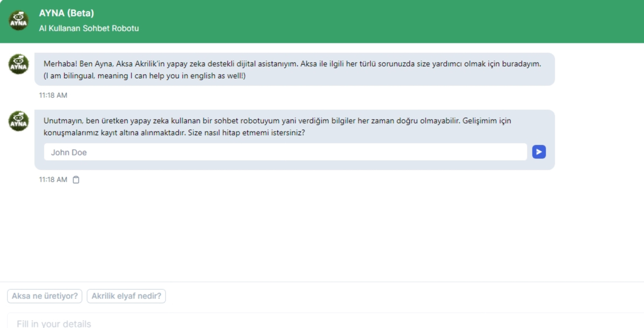Click the AYNA avatar beside the Merhaba greeting

[x=19, y=64]
